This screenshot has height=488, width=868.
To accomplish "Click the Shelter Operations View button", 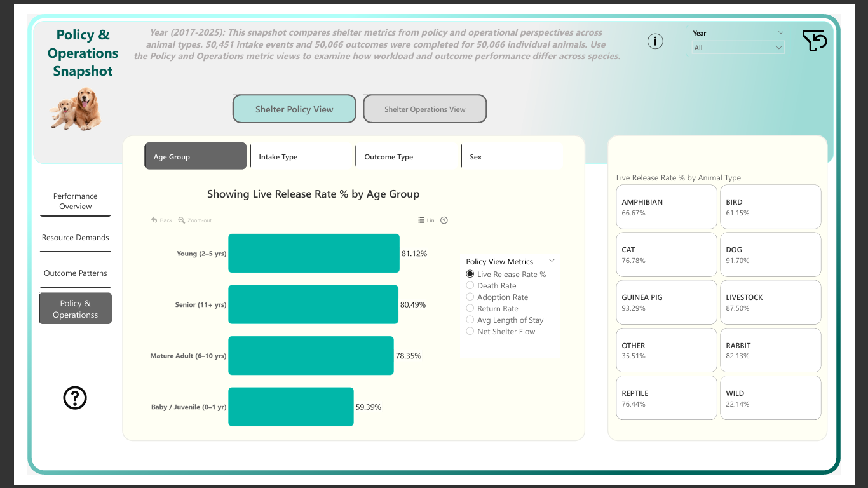I will pyautogui.click(x=424, y=109).
